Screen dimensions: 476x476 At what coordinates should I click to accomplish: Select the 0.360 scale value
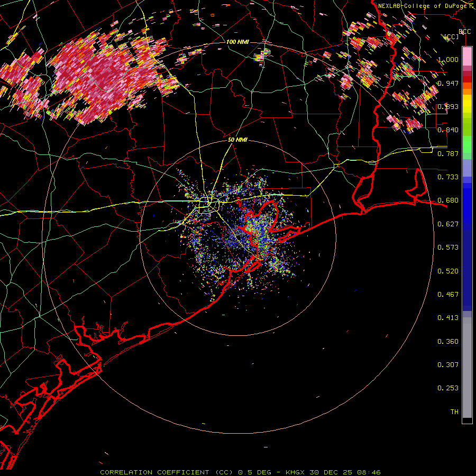tap(448, 342)
